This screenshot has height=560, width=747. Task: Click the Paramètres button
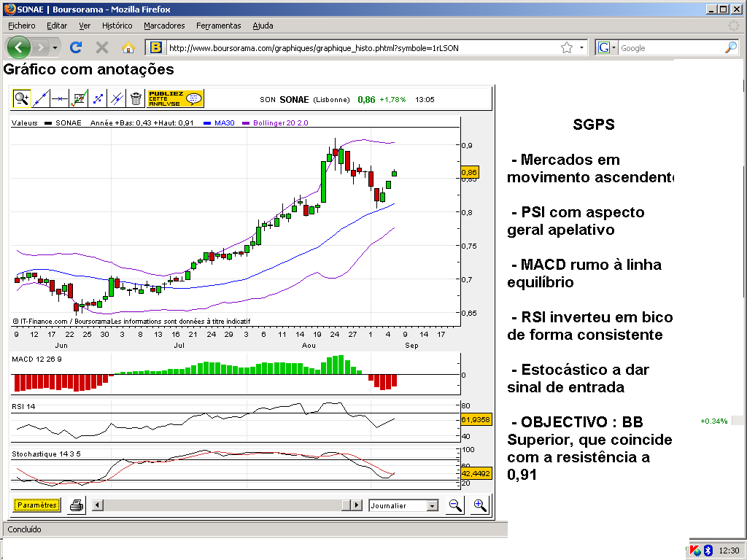point(36,505)
